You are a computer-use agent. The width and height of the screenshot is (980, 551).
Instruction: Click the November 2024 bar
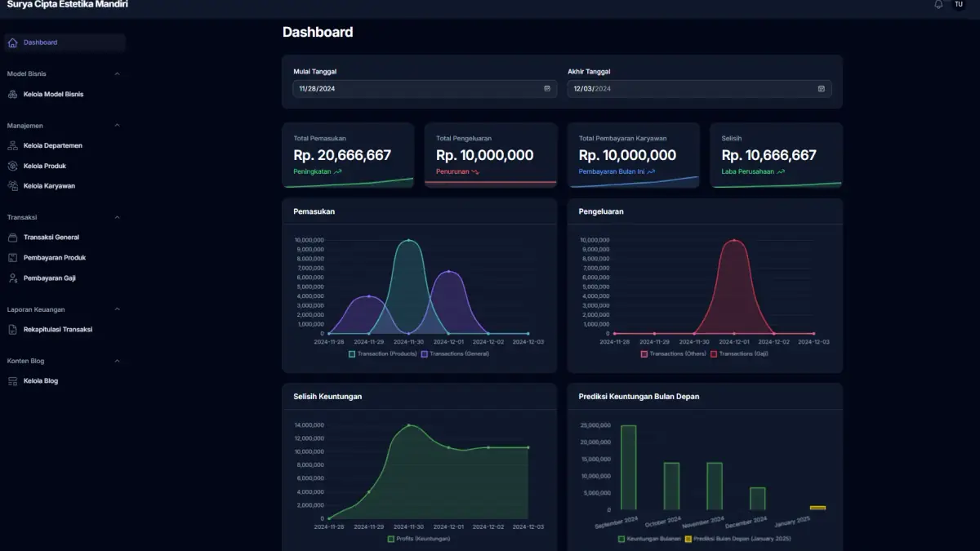point(715,487)
